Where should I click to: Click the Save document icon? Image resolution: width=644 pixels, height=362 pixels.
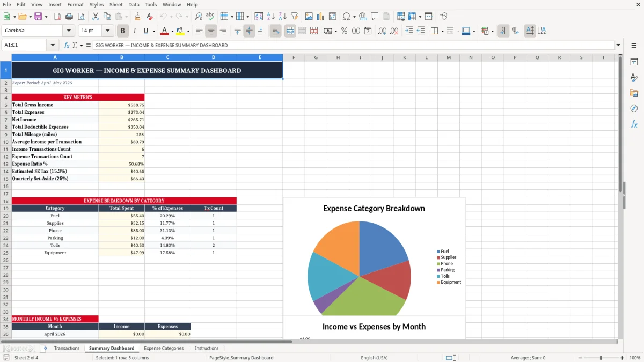(x=39, y=17)
